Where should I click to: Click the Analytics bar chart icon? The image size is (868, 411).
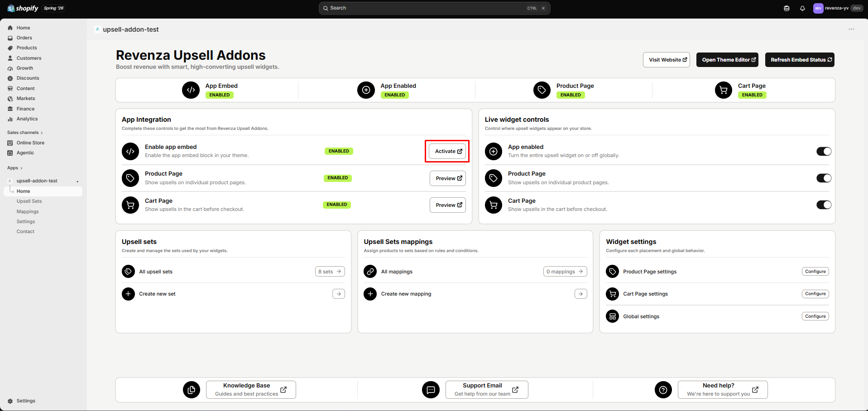10,119
